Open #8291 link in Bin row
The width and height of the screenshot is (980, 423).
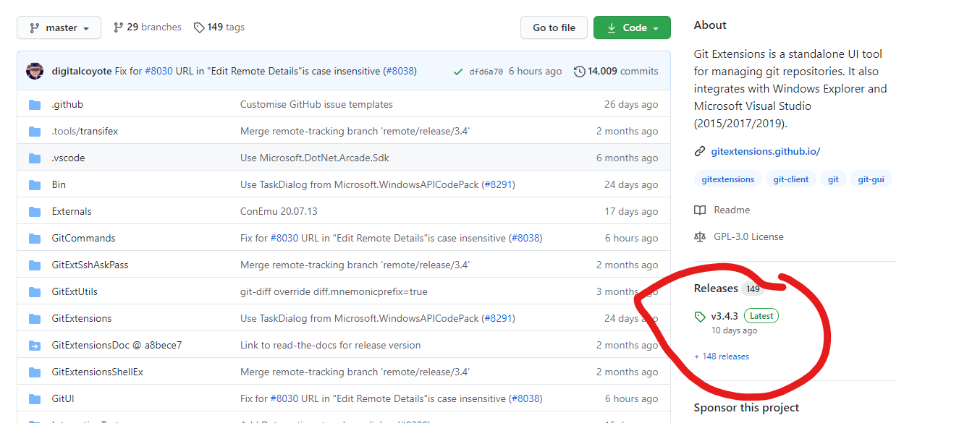point(499,184)
